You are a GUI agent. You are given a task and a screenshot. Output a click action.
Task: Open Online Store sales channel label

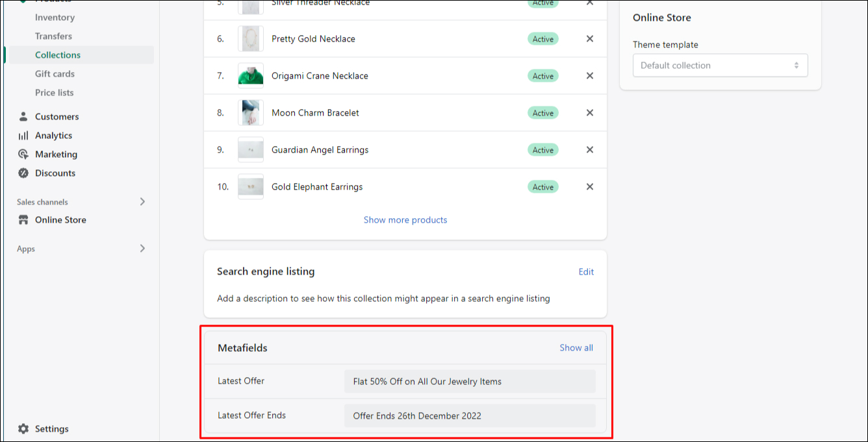(x=60, y=220)
